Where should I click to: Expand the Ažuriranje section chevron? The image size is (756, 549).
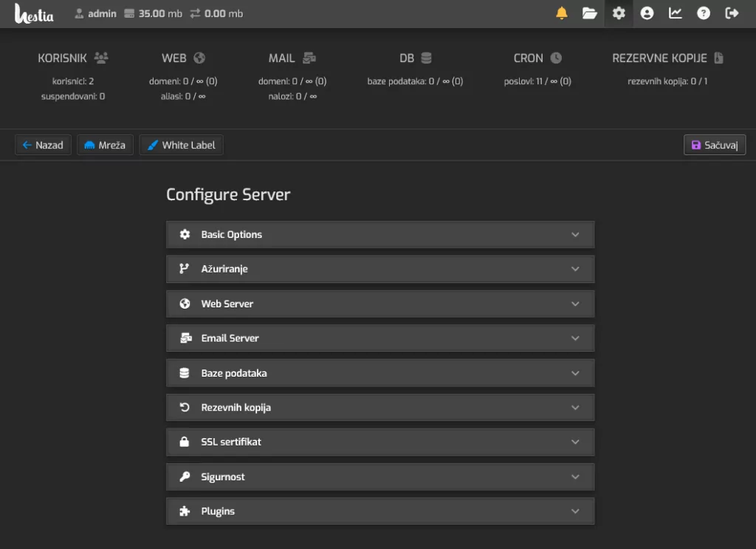coord(575,269)
